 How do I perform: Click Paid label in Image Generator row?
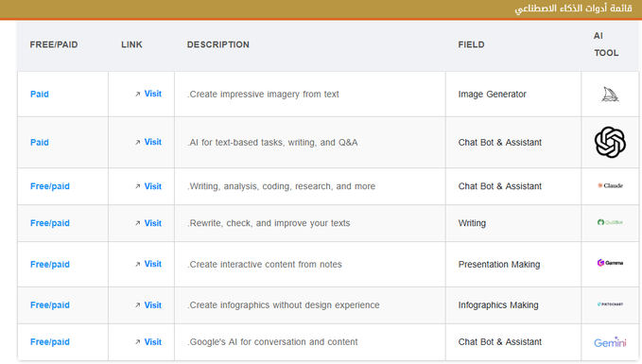coord(40,95)
